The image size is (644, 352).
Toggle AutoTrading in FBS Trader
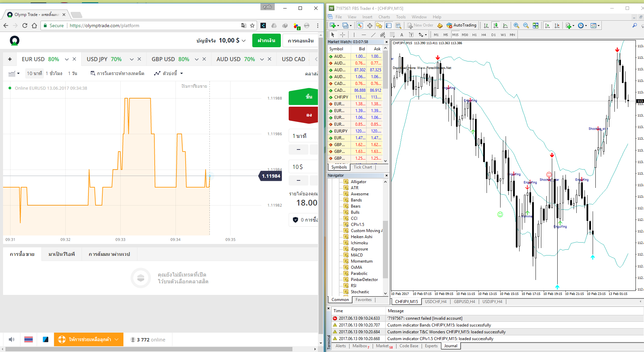tap(461, 25)
